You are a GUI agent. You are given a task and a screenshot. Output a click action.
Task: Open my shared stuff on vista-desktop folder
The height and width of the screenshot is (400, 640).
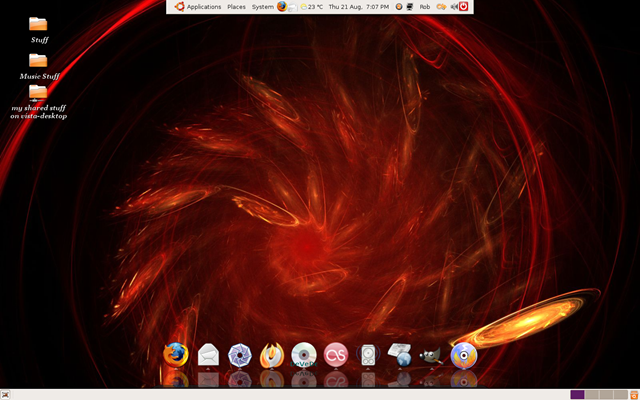38,93
